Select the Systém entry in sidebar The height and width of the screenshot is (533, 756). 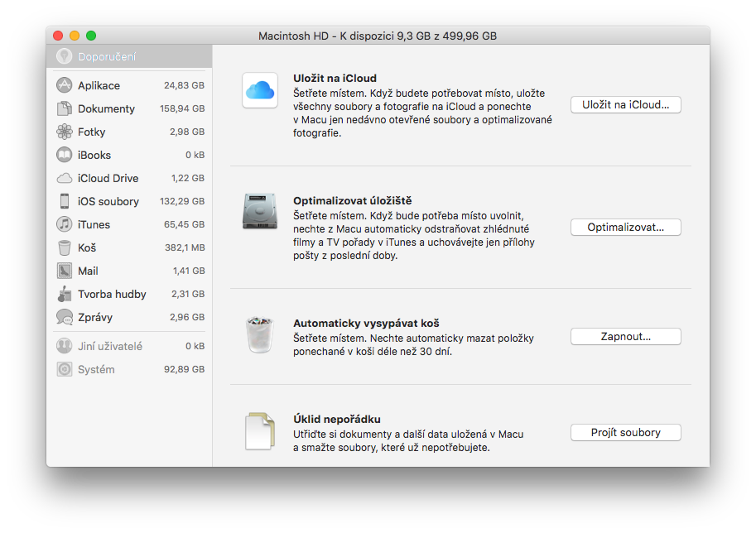pos(96,369)
